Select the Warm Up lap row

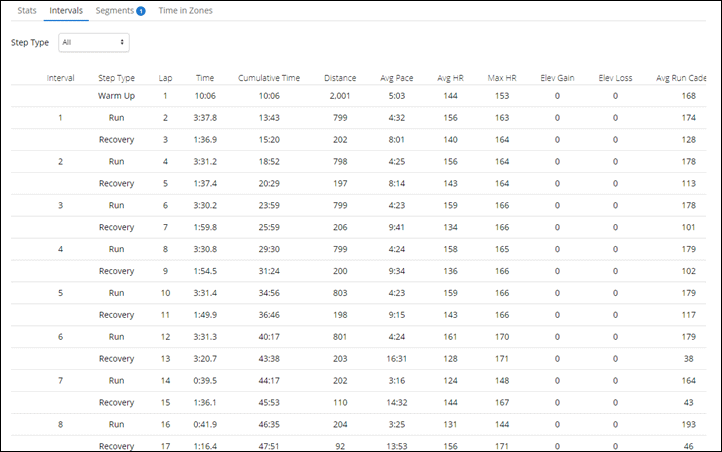pyautogui.click(x=358, y=96)
